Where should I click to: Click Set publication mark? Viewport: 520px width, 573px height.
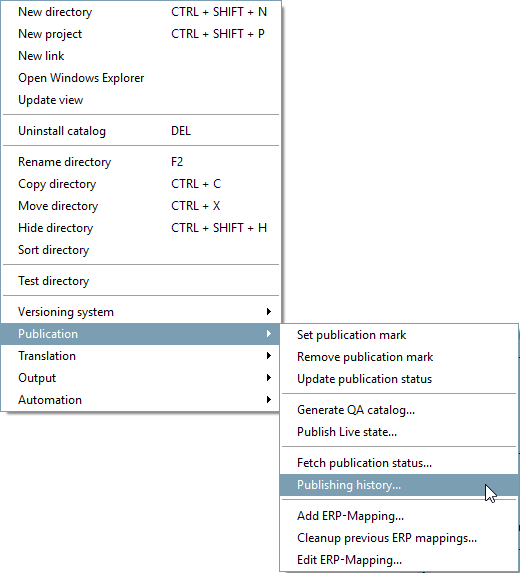[399, 335]
